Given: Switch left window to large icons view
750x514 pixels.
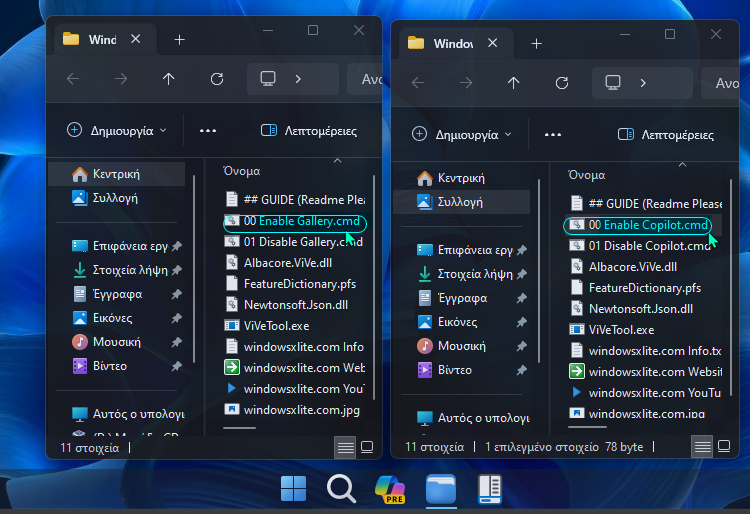Looking at the screenshot, I should click(x=367, y=448).
